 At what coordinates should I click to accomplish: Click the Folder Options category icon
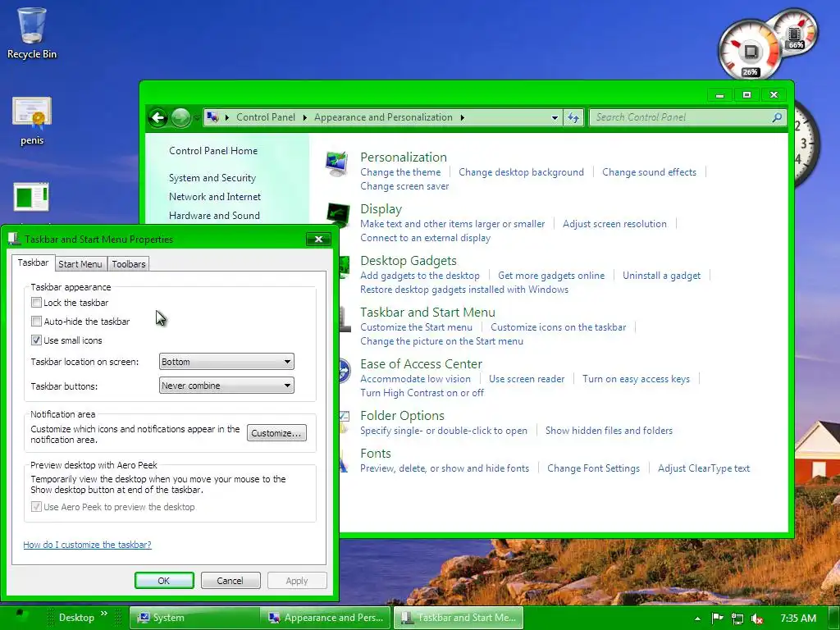point(345,422)
